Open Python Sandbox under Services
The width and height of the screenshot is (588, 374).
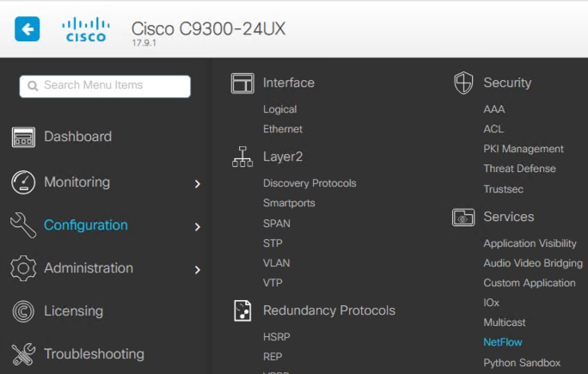point(522,363)
